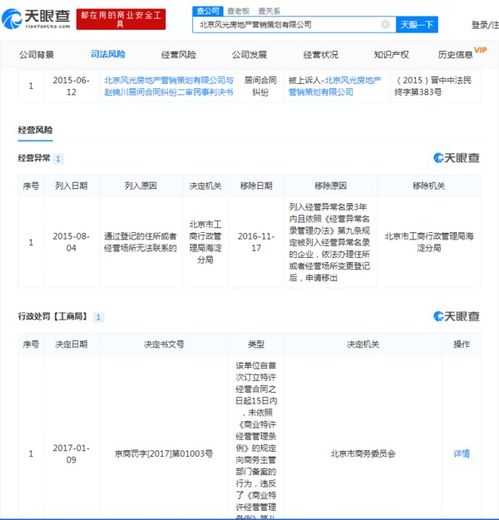
Task: Open the 详情 link for the penalty
Action: (x=461, y=454)
